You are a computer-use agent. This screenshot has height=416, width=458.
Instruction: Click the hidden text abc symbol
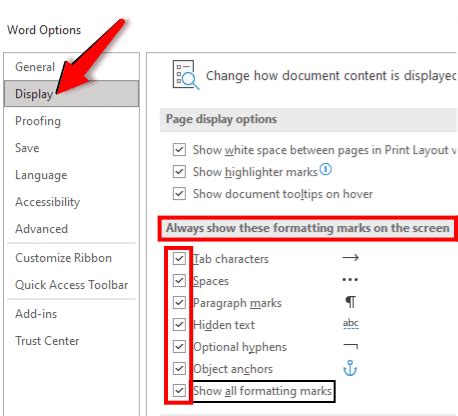click(x=351, y=324)
